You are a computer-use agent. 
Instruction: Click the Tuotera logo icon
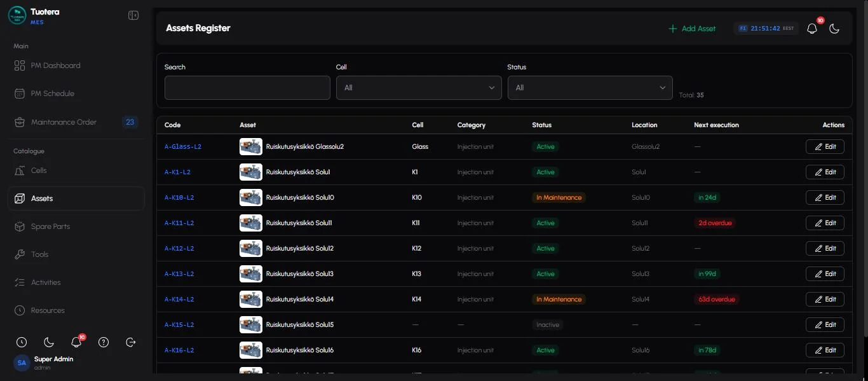(x=17, y=15)
